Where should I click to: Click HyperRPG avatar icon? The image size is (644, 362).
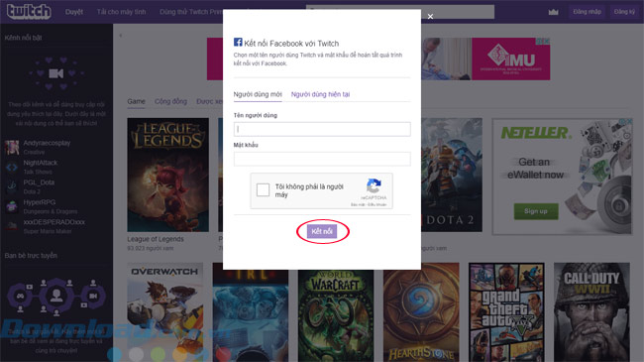pos(12,206)
